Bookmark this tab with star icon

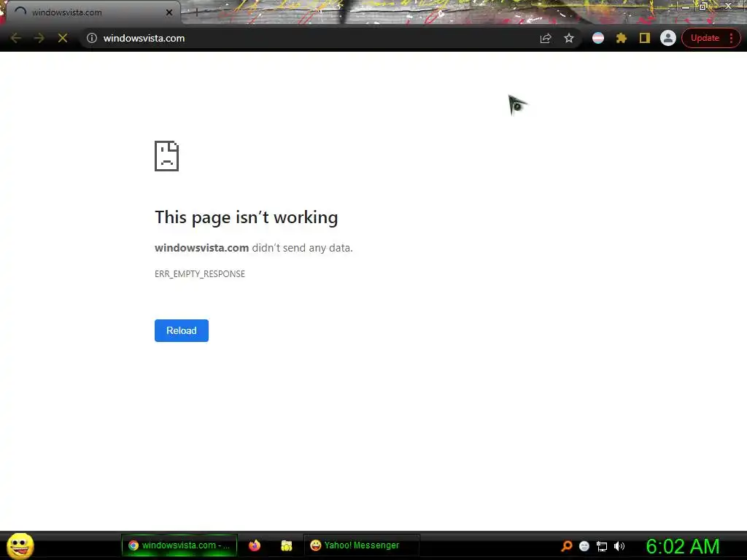pyautogui.click(x=569, y=38)
